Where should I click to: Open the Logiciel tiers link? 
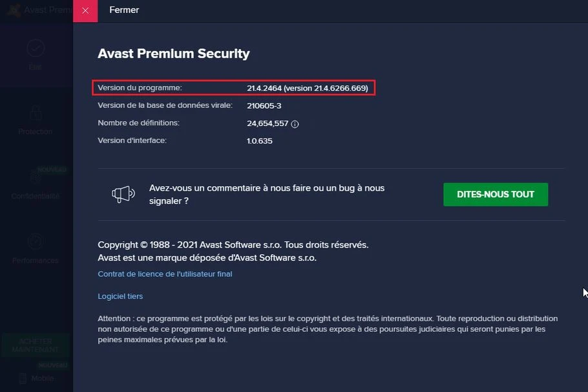click(x=120, y=296)
